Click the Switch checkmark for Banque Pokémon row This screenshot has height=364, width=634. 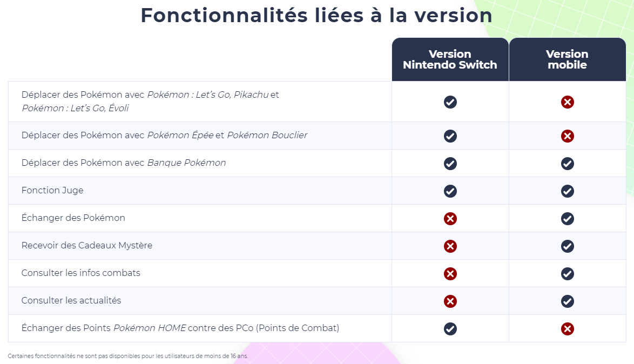point(450,163)
